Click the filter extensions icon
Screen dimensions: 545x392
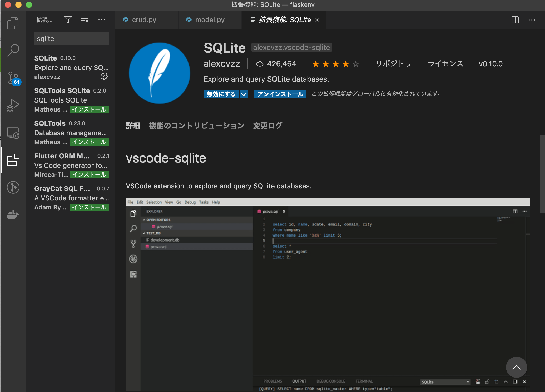[x=68, y=19]
